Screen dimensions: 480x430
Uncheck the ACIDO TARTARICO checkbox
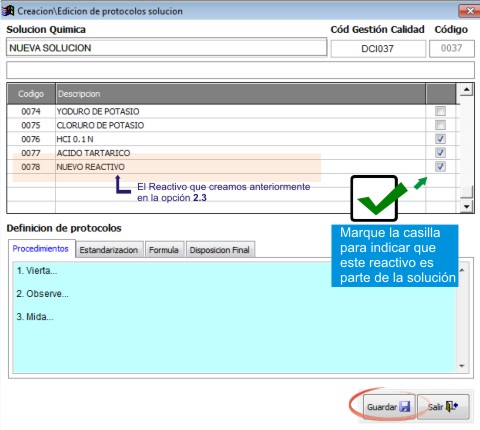point(440,153)
